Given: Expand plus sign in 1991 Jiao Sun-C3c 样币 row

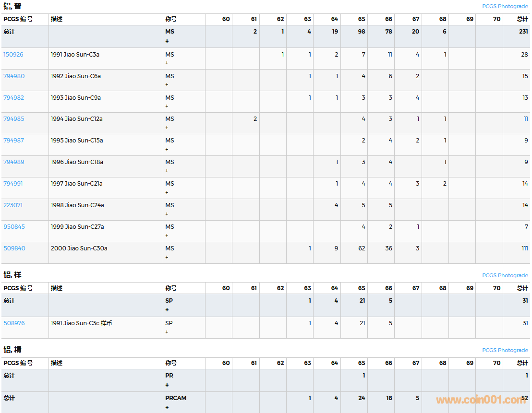Looking at the screenshot, I should (x=167, y=332).
